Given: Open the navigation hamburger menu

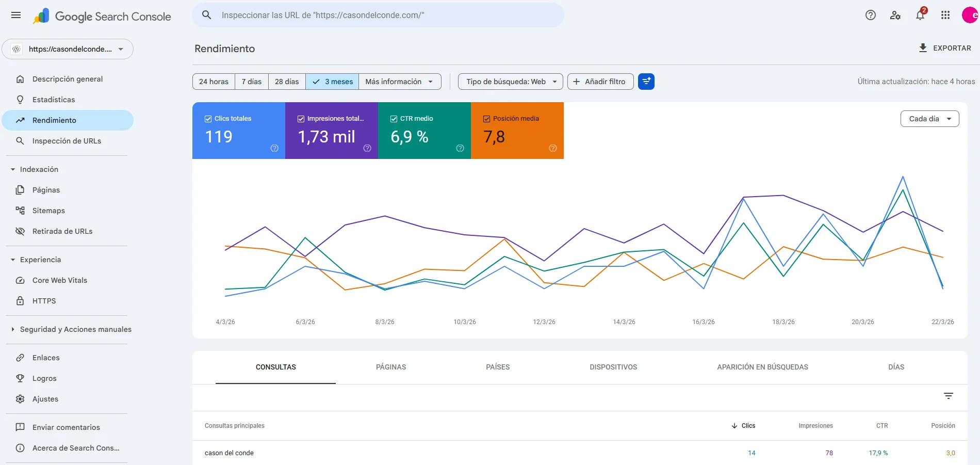Looking at the screenshot, I should (15, 15).
